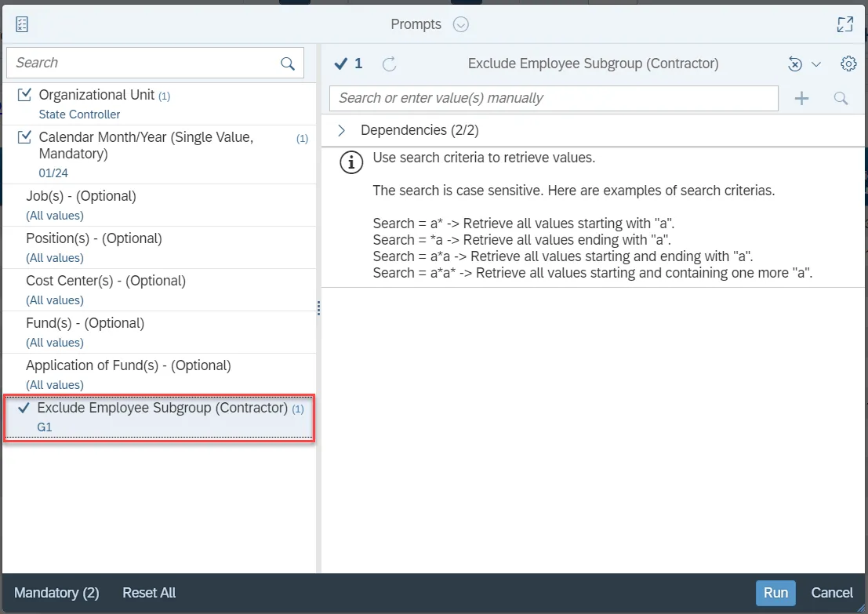This screenshot has height=614, width=868.
Task: Click the refresh values icon
Action: [x=389, y=64]
